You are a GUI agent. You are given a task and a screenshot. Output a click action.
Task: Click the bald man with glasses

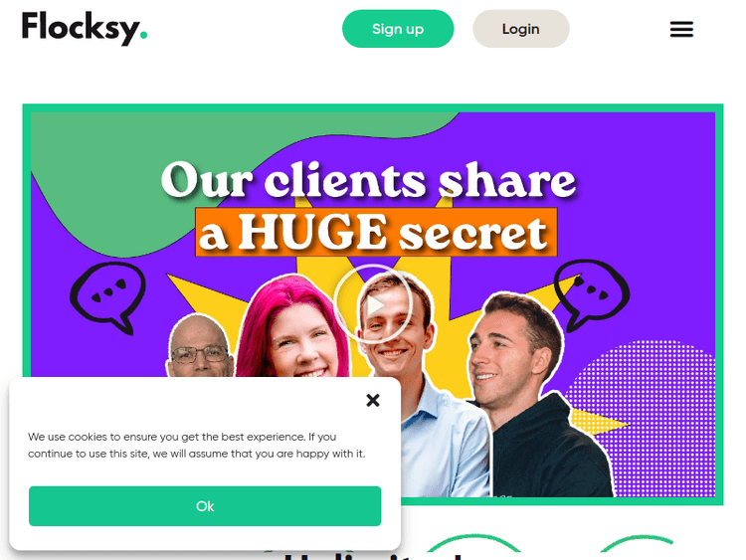pyautogui.click(x=200, y=346)
